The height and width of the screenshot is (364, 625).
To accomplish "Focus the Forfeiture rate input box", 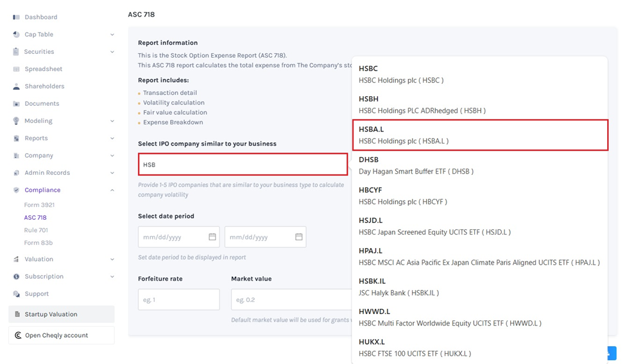I will pos(178,300).
